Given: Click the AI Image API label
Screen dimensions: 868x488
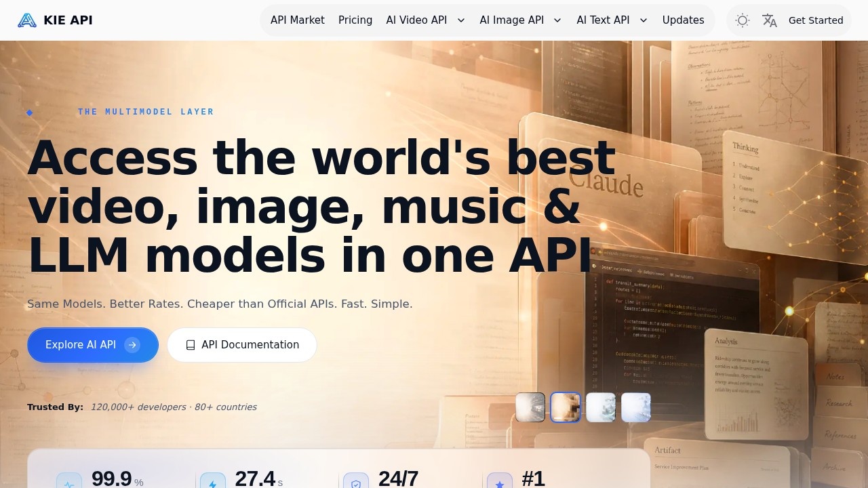Looking at the screenshot, I should (512, 20).
